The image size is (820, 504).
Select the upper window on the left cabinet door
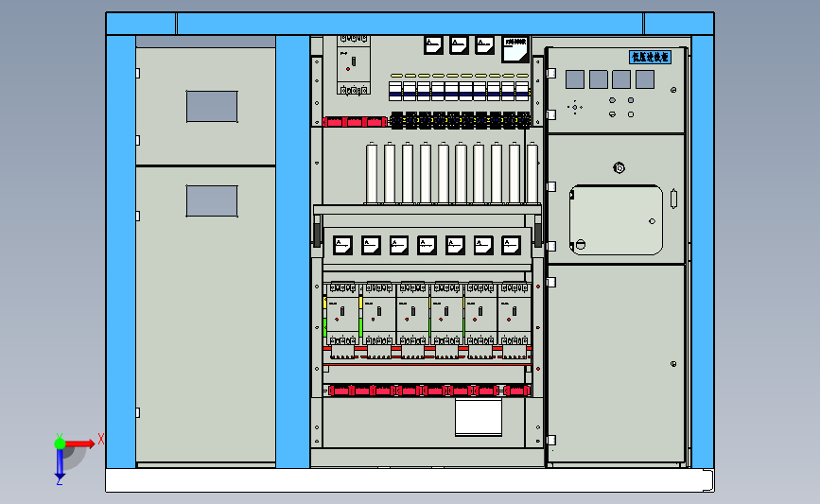pyautogui.click(x=212, y=106)
